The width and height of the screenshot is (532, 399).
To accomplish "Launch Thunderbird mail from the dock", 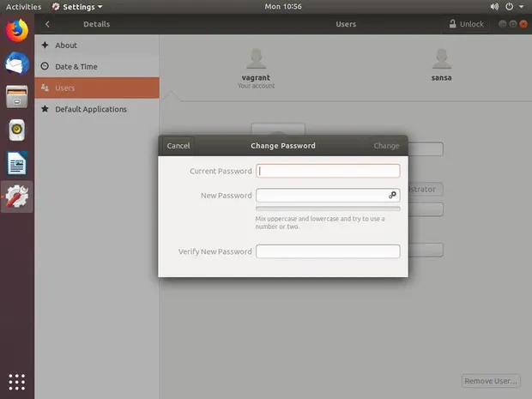I will [x=16, y=63].
